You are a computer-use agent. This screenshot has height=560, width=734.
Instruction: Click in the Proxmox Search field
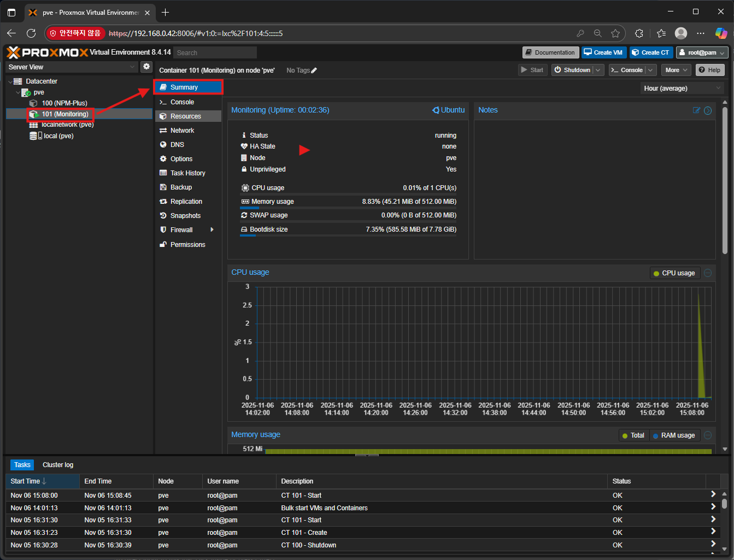(215, 52)
